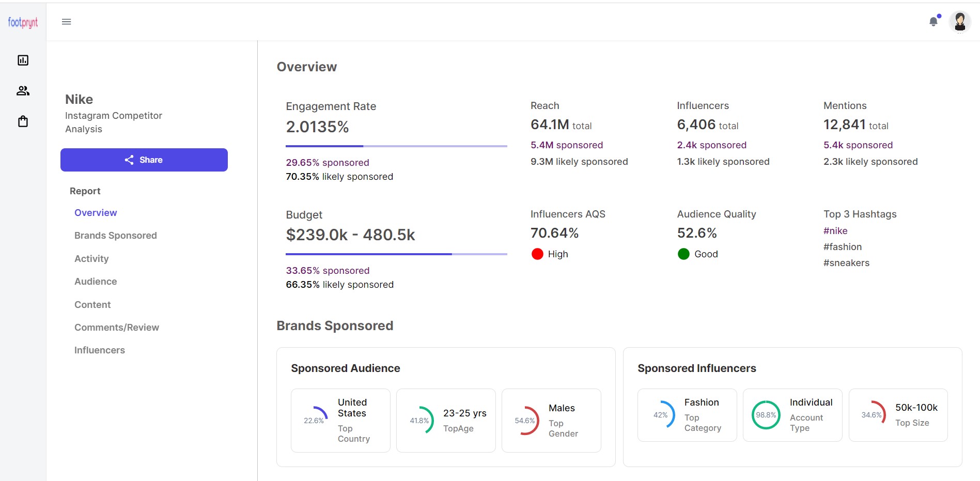
Task: Click the #nike hashtag
Action: (x=835, y=231)
